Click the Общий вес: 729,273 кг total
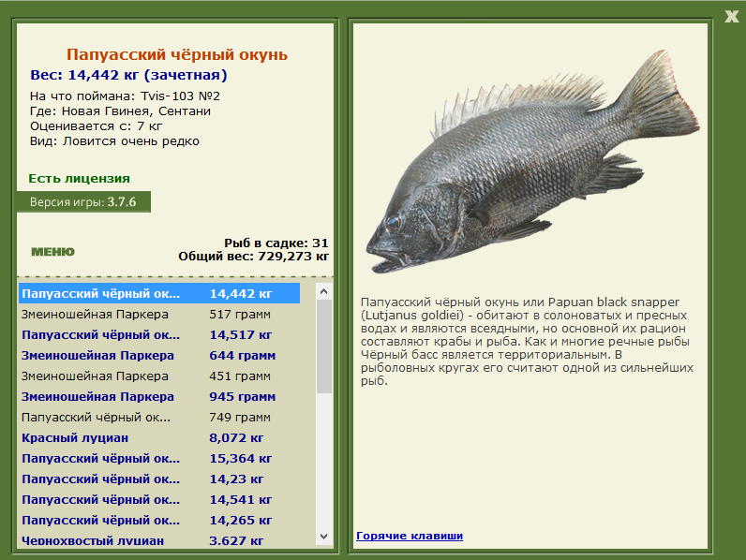746x560 pixels. tap(254, 257)
